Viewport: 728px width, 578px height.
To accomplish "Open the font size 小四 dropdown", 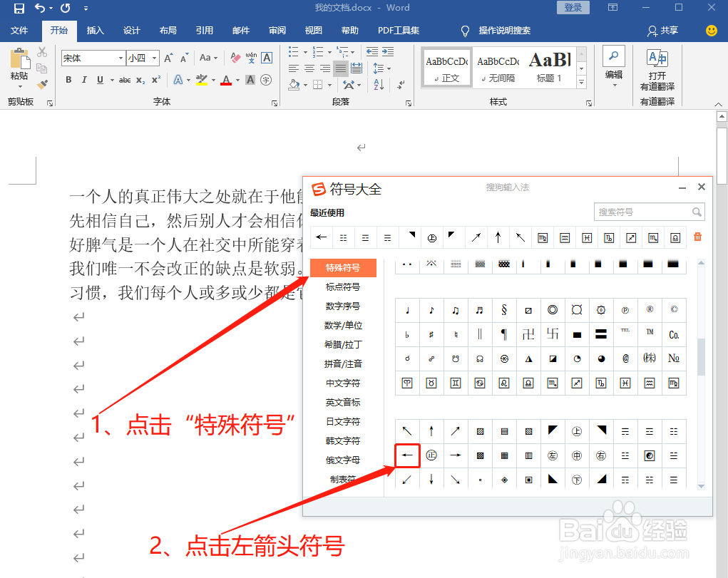I will (x=155, y=58).
